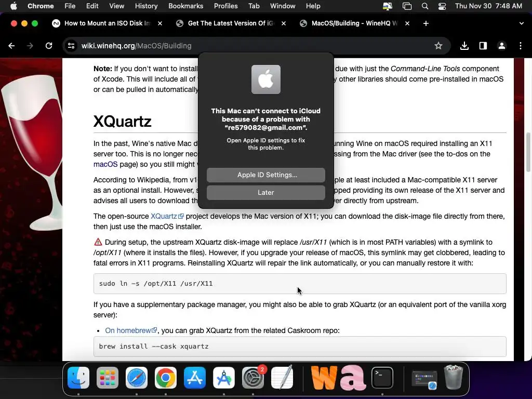The width and height of the screenshot is (532, 399).
Task: Open the Window menu
Action: coord(283,6)
